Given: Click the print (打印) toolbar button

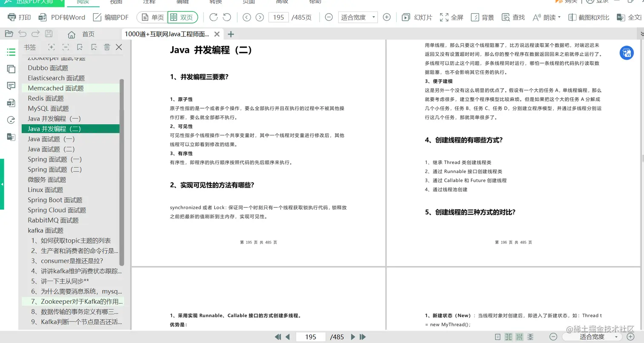Looking at the screenshot, I should pos(20,17).
